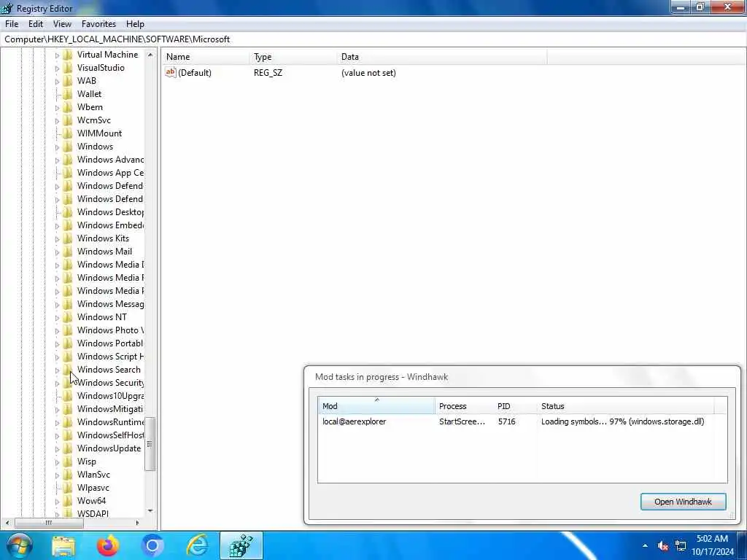This screenshot has height=560, width=747.
Task: Expand the VisualStudio key
Action: 57,68
